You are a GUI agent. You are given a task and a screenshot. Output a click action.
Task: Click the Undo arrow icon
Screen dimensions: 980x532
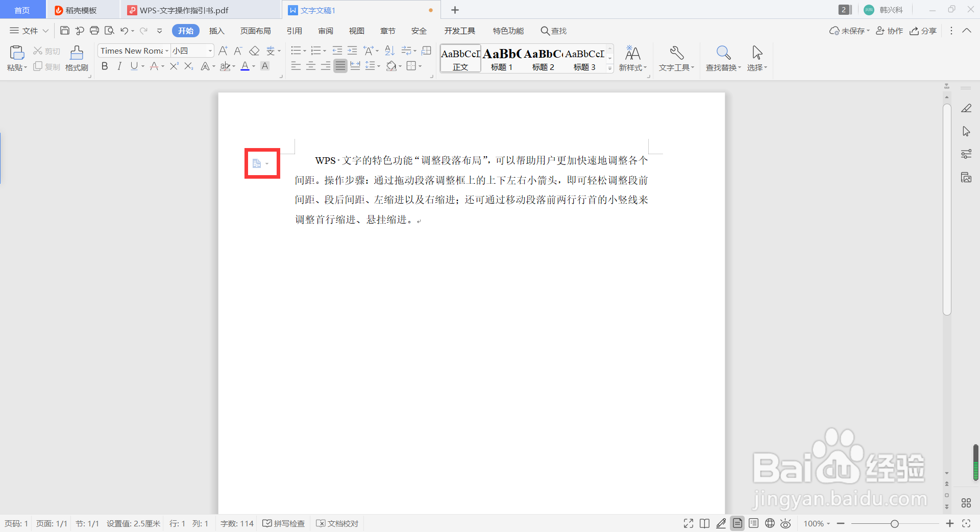(x=124, y=31)
